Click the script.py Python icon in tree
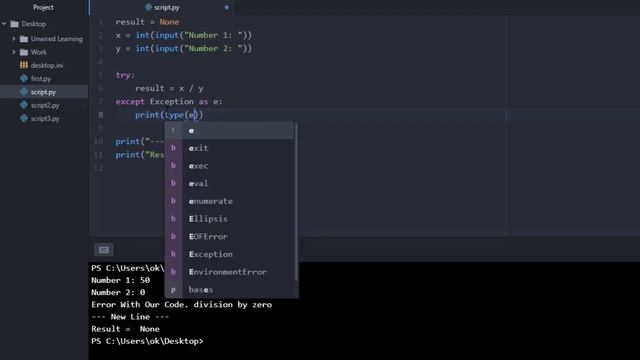The image size is (640, 360). [24, 92]
